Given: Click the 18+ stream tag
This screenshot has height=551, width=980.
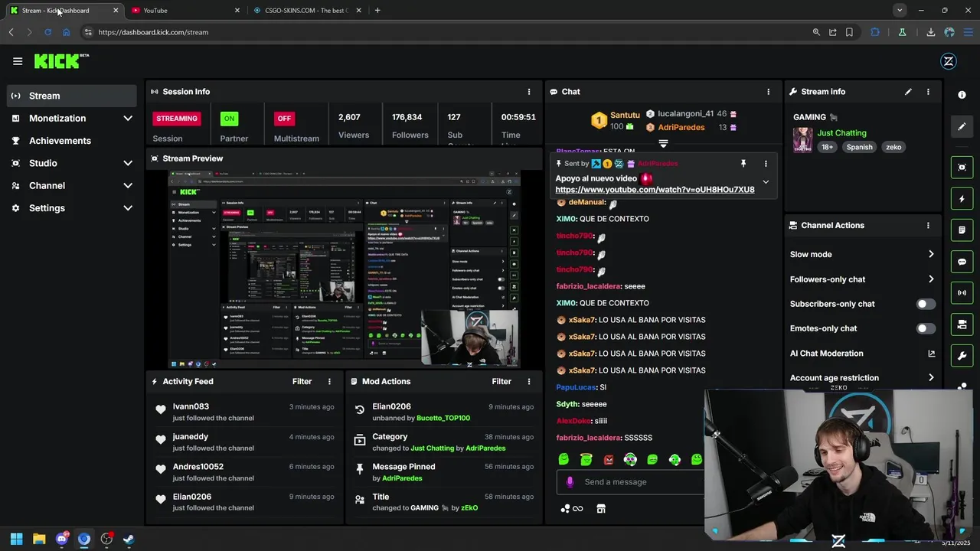Looking at the screenshot, I should point(827,147).
